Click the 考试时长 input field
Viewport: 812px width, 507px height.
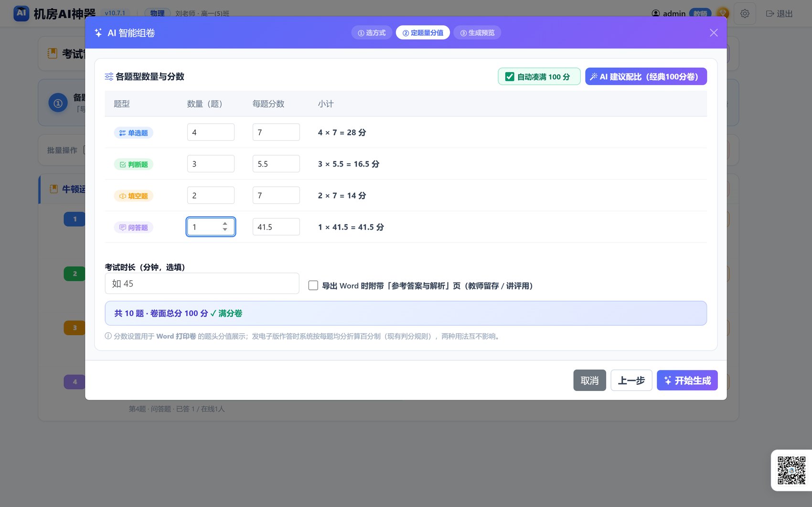(202, 284)
